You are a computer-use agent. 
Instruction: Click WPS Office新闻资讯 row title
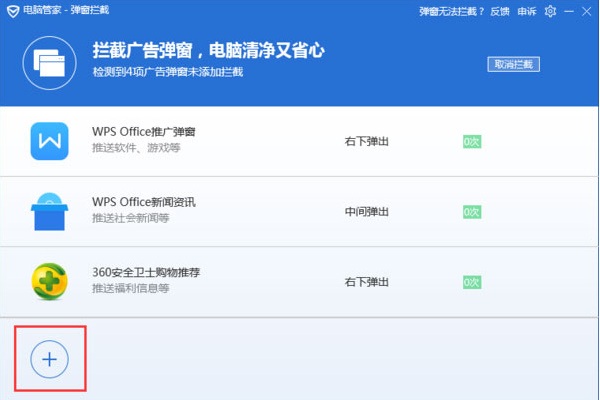(x=144, y=202)
